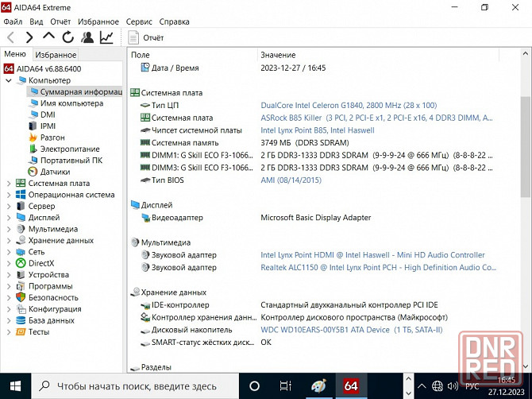Select the Тесты icon in tree
This screenshot has width=532, height=399.
click(21, 331)
